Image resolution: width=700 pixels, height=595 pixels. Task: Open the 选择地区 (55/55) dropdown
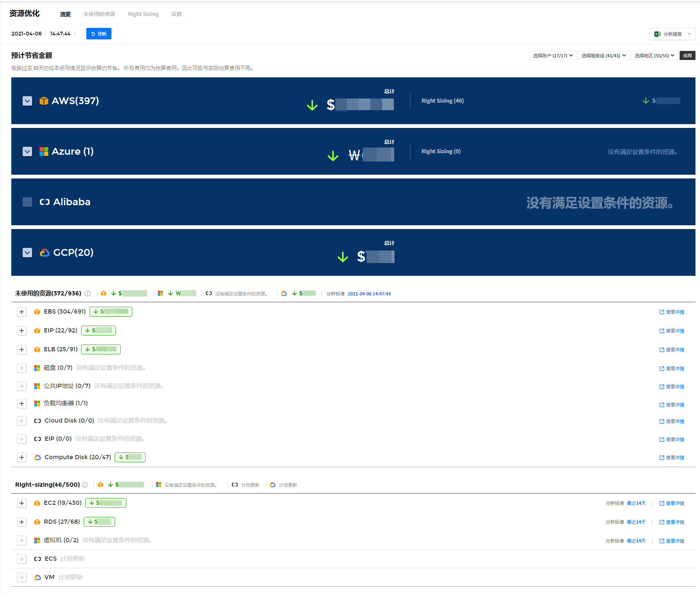(x=654, y=55)
